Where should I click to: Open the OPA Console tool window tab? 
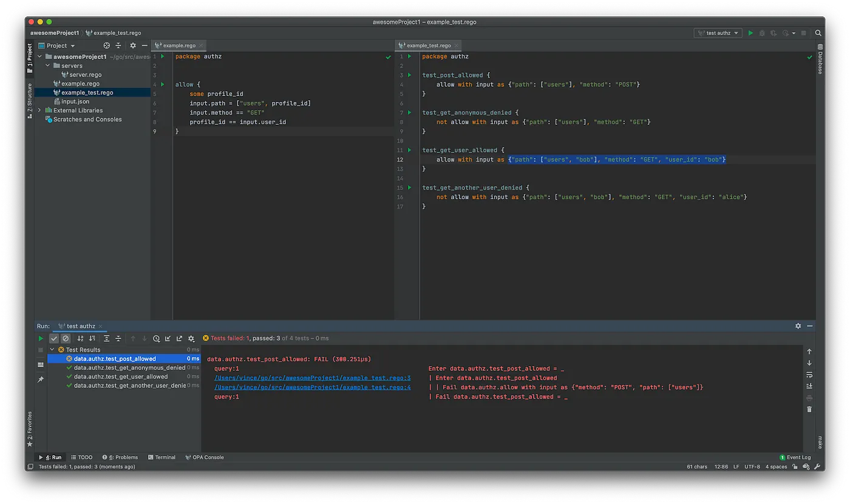[x=205, y=457]
